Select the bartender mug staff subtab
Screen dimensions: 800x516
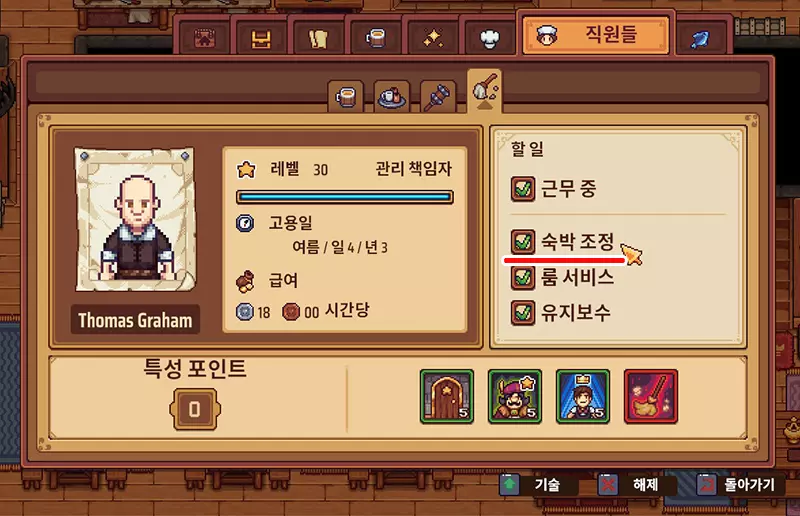[x=346, y=96]
